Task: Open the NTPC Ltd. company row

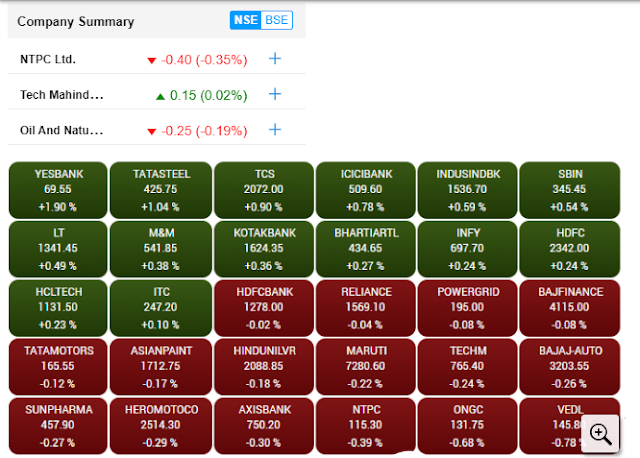Action: coord(157,59)
